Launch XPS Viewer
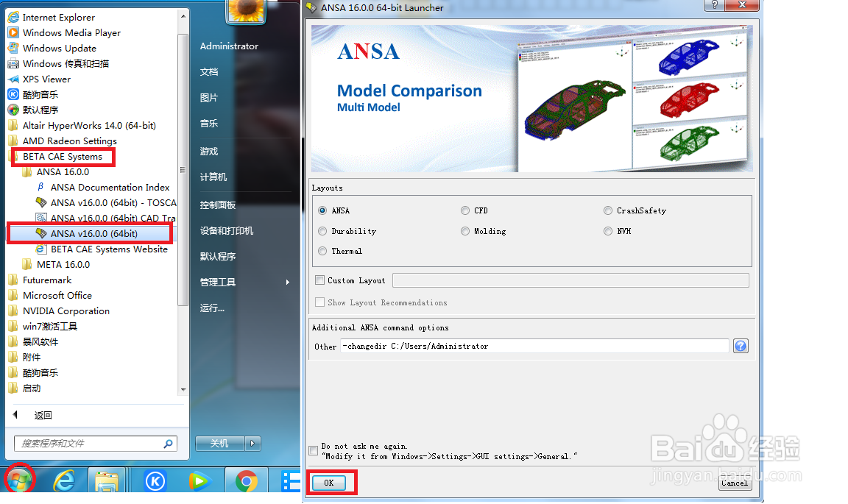 (40, 79)
